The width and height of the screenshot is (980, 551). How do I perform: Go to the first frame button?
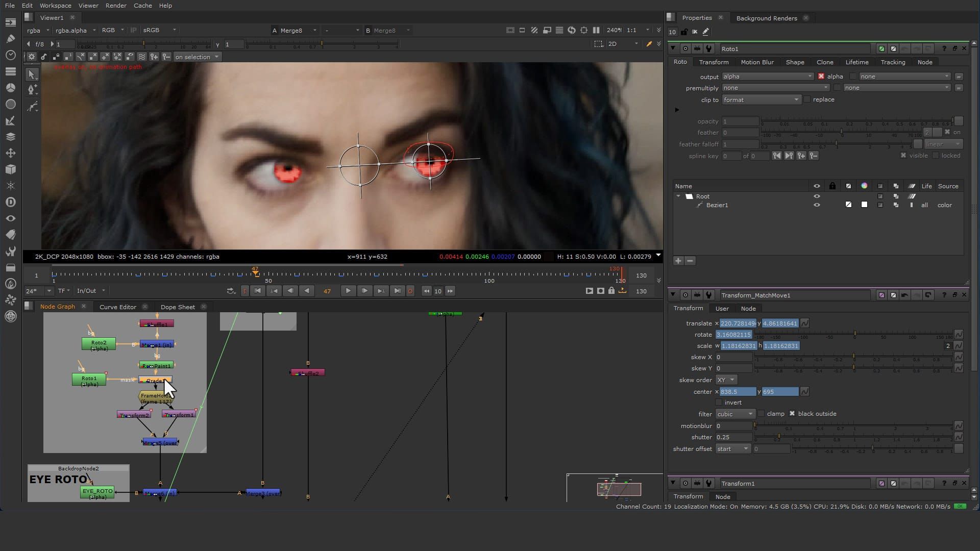coord(258,291)
